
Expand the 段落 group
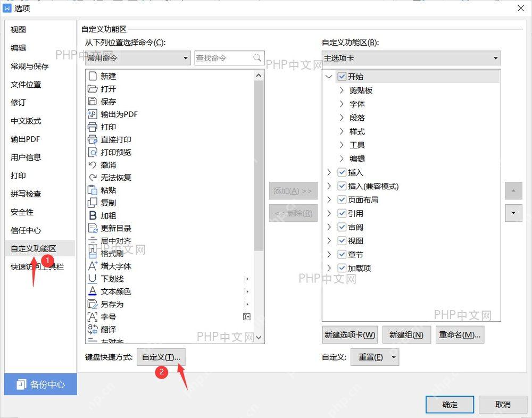(342, 118)
